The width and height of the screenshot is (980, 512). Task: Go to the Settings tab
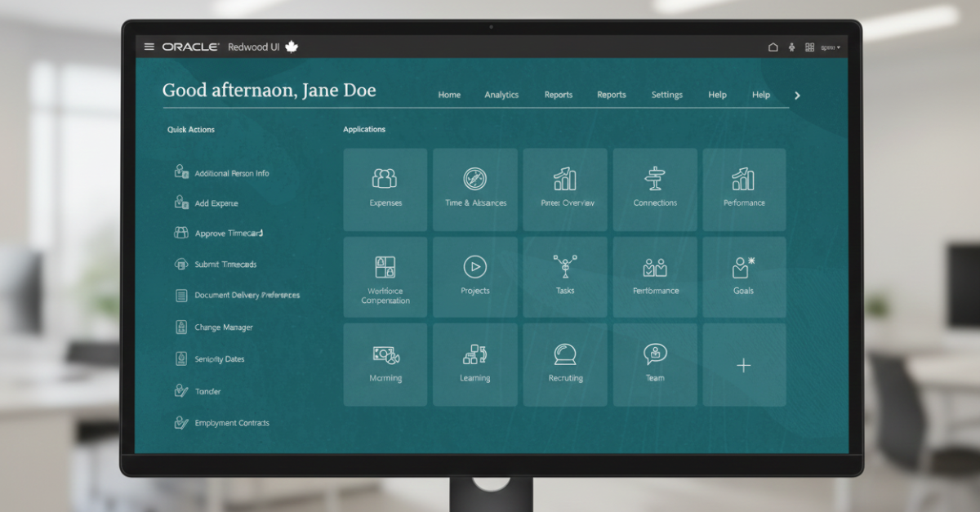[x=666, y=95]
